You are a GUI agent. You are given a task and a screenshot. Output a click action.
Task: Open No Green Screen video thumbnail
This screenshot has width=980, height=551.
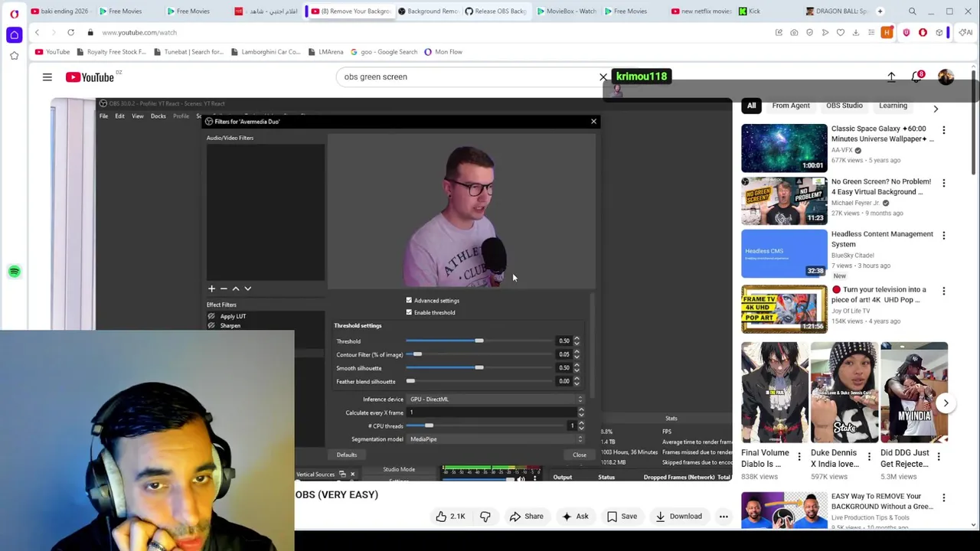point(784,201)
